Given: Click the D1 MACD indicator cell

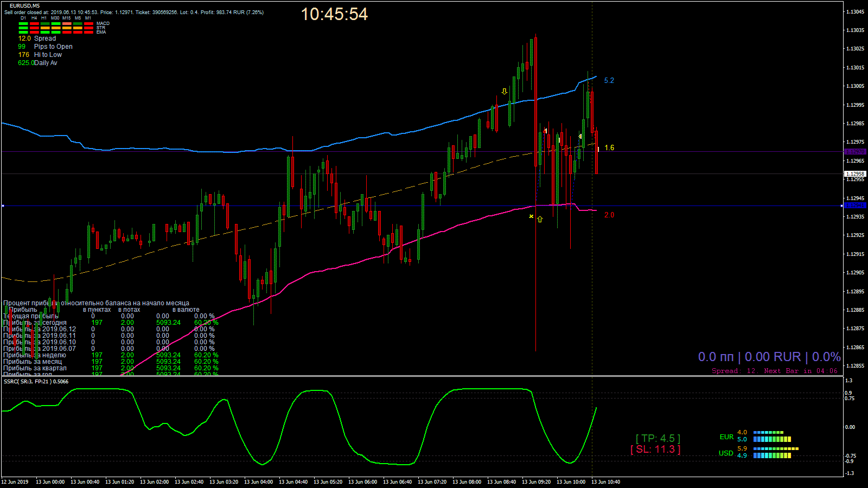Looking at the screenshot, I should (23, 24).
